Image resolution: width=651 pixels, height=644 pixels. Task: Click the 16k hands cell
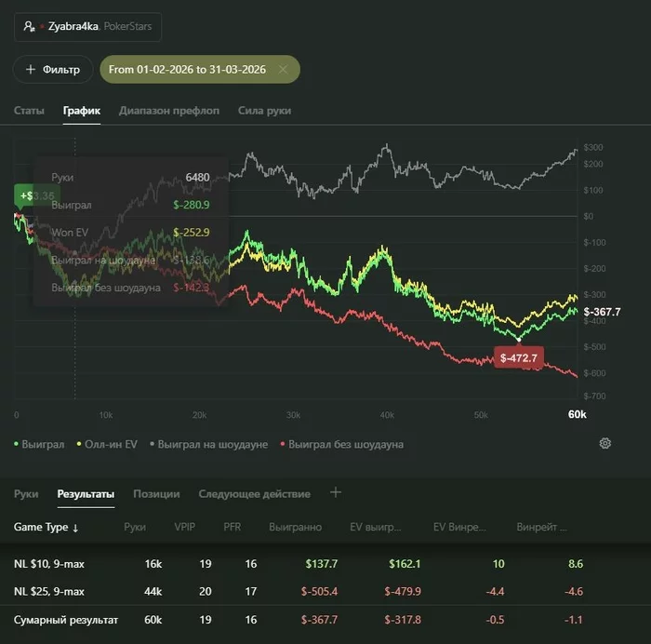(153, 564)
